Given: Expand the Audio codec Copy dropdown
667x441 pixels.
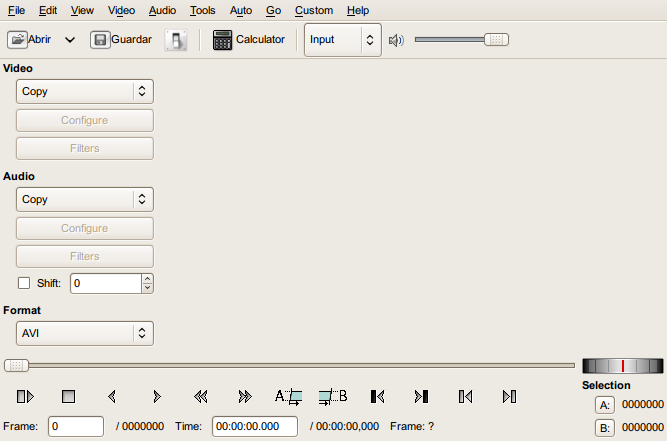Looking at the screenshot, I should (85, 199).
